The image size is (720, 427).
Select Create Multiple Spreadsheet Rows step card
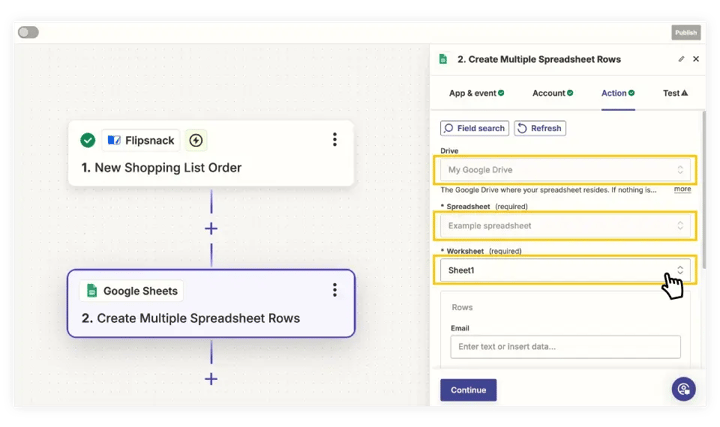pyautogui.click(x=211, y=303)
